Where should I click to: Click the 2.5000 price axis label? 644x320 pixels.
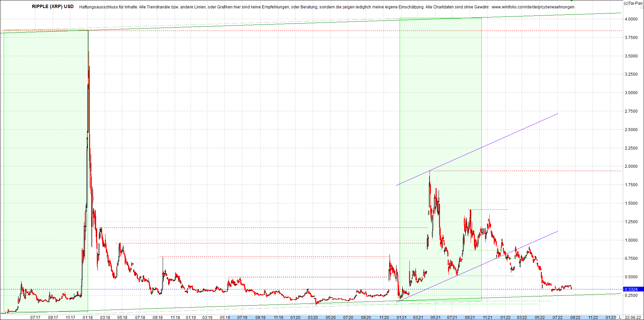point(631,130)
